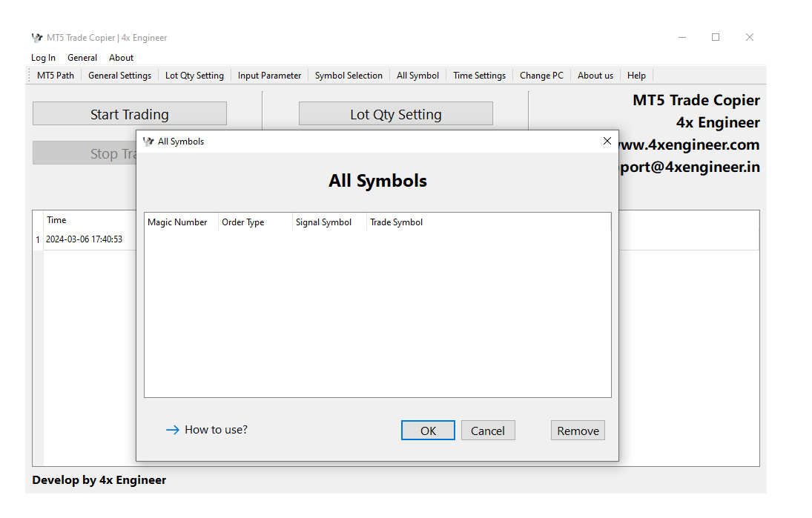Image resolution: width=812 pixels, height=518 pixels.
Task: Open General Settings from the toolbar
Action: click(x=119, y=76)
